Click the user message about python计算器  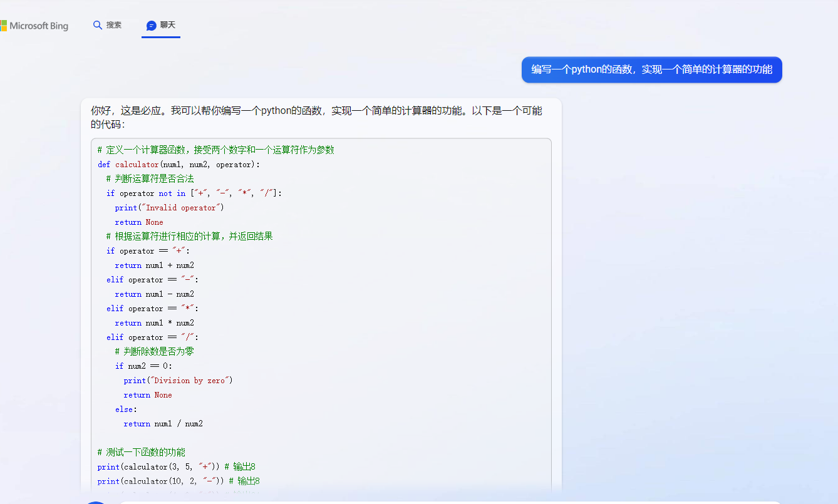[652, 69]
